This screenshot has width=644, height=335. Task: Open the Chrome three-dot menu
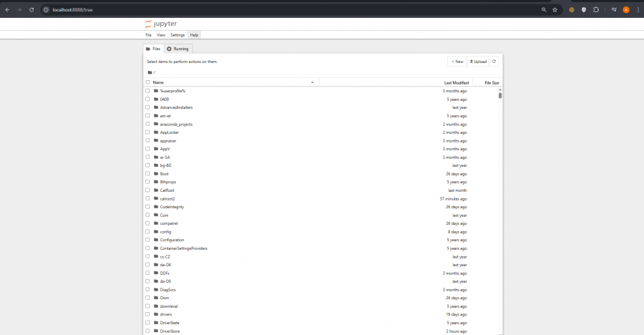[637, 9]
